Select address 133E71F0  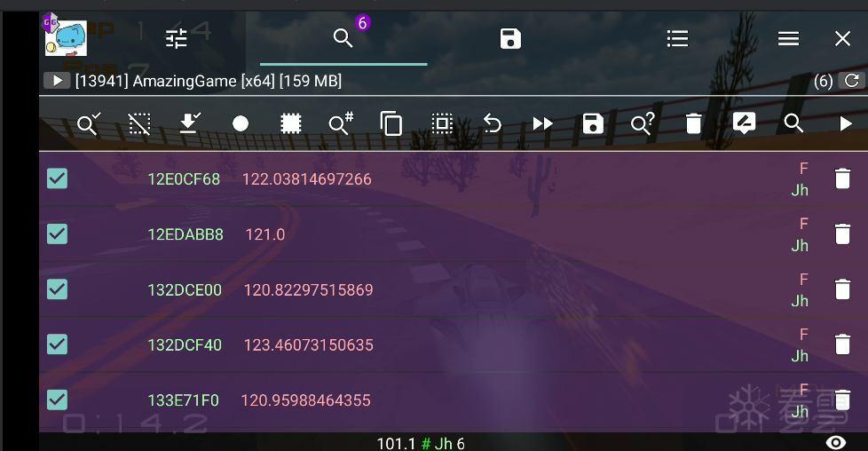click(x=183, y=400)
